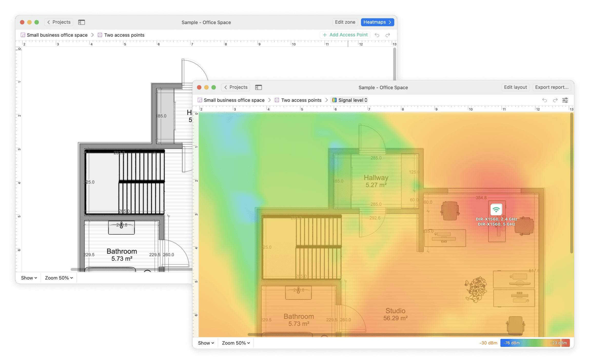Click the redo arrow in the heatmap window

pos(555,100)
